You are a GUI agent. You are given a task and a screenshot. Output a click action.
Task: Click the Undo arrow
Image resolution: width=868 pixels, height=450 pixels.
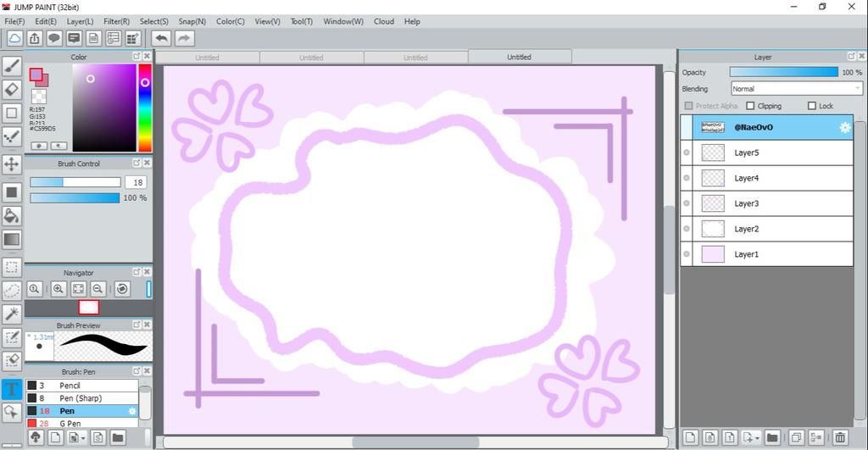[x=161, y=38]
